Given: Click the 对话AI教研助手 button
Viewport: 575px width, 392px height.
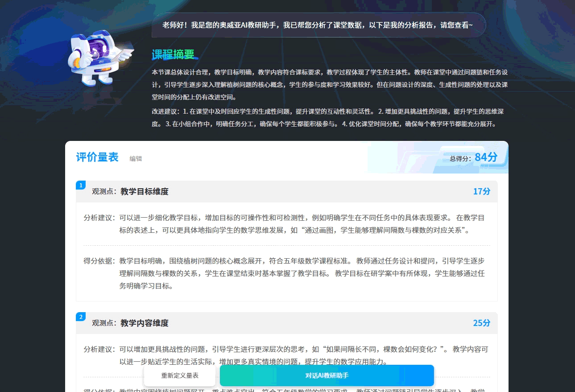Looking at the screenshot, I should 326,375.
